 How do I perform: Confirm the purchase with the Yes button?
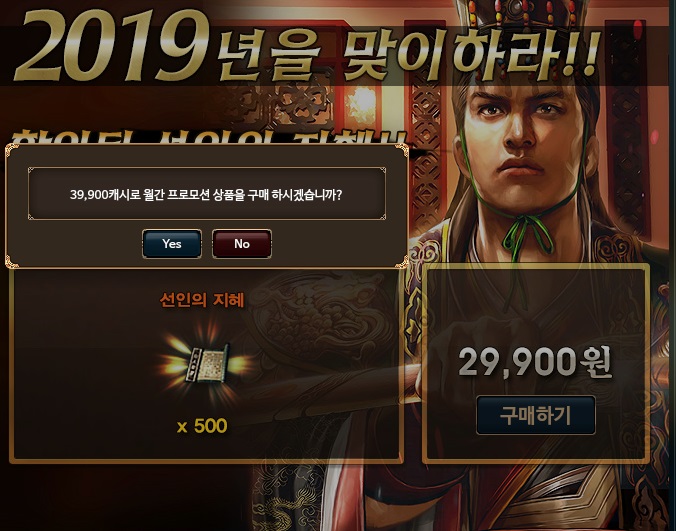172,244
